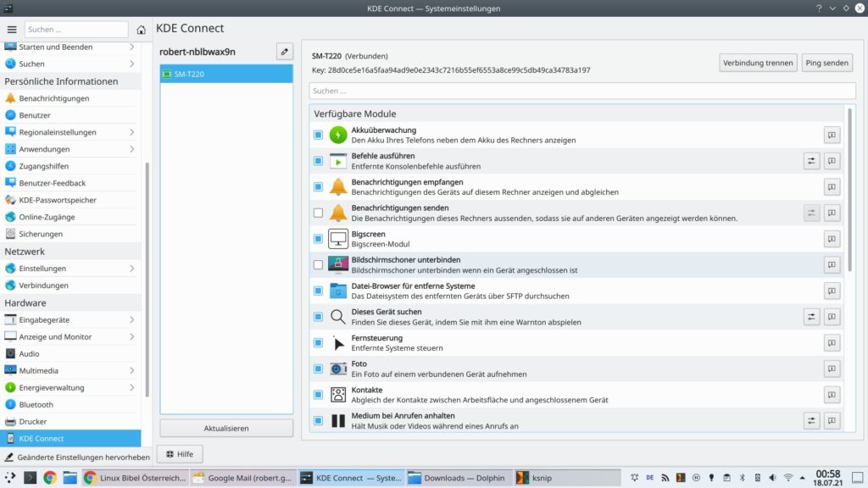Uncheck Datei-Browser für entfernte Systeme

(x=318, y=291)
